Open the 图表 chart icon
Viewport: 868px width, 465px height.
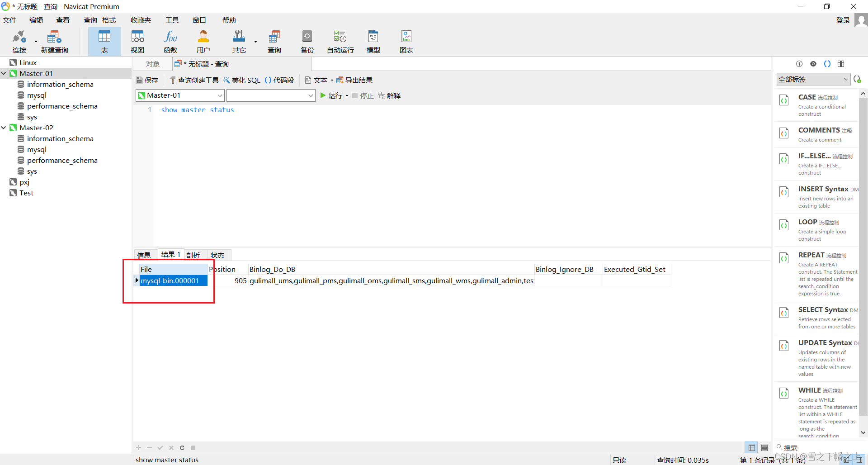point(406,42)
